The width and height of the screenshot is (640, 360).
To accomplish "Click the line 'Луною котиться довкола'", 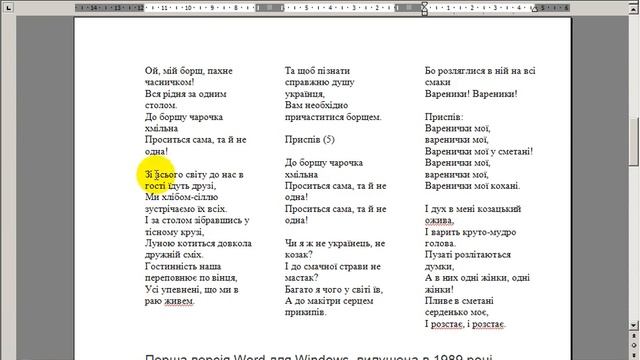I will tap(198, 244).
